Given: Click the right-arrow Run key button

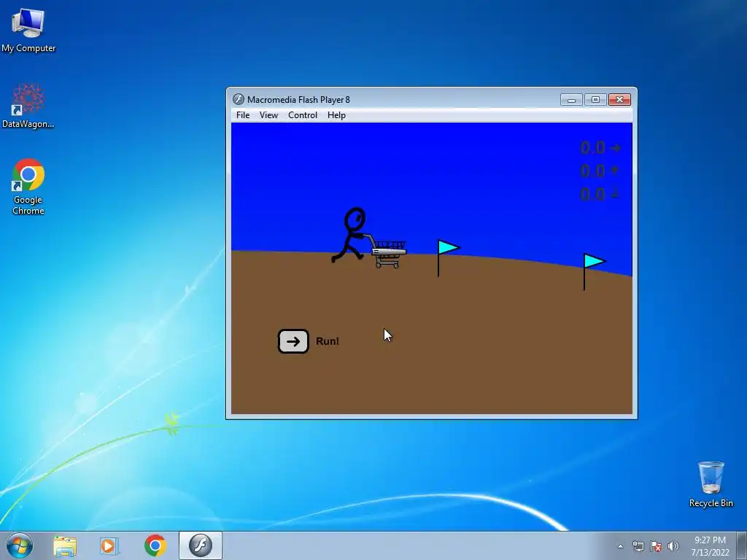Looking at the screenshot, I should 293,341.
